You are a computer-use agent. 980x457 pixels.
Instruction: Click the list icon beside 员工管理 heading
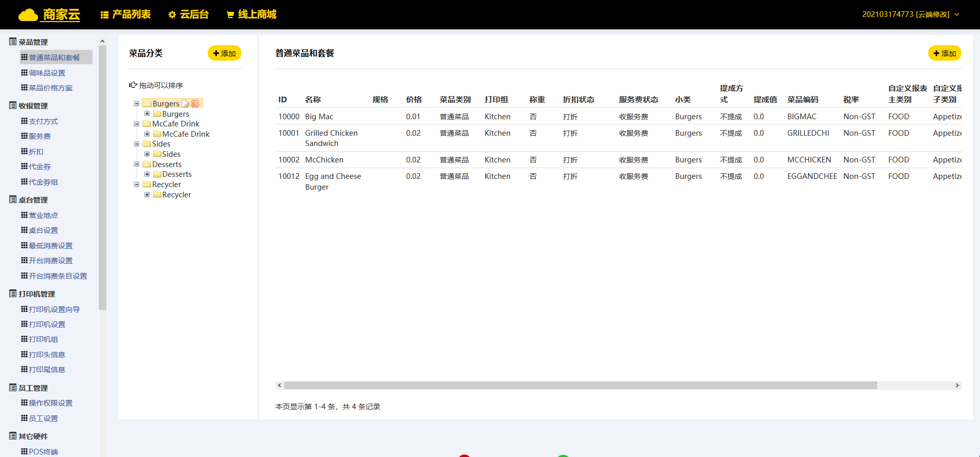coord(13,388)
